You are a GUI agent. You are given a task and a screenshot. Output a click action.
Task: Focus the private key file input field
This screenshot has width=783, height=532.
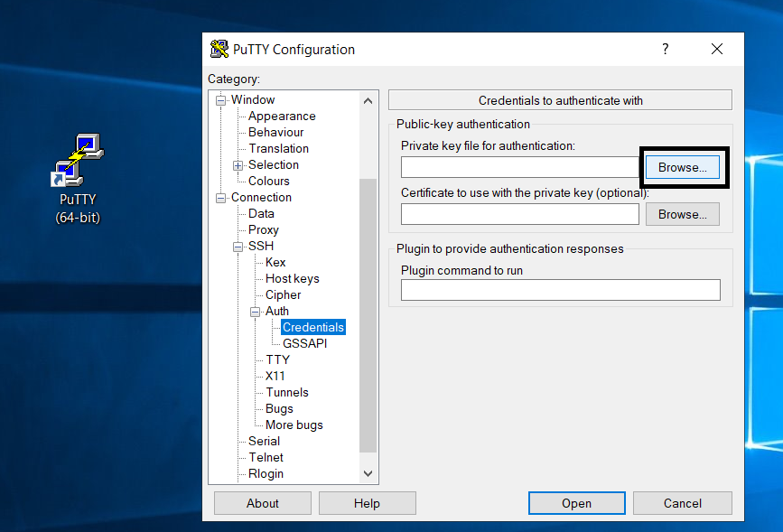520,167
